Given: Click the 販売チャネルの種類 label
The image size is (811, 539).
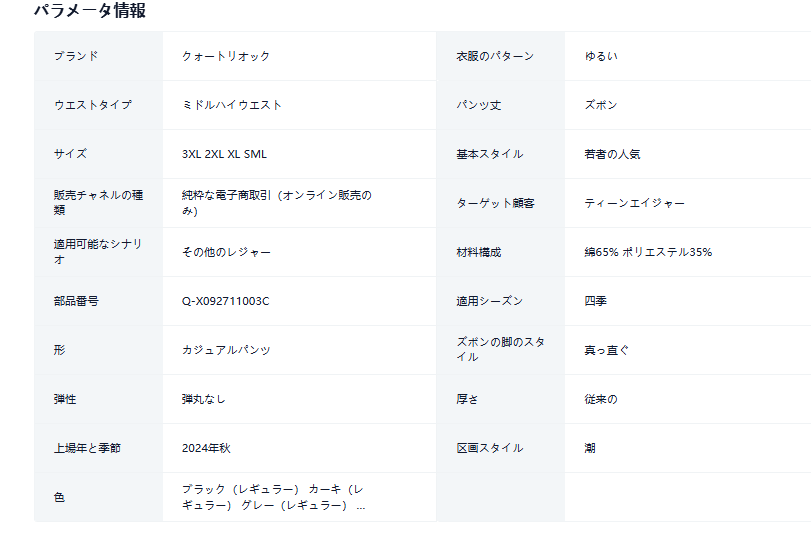Looking at the screenshot, I should point(98,203).
